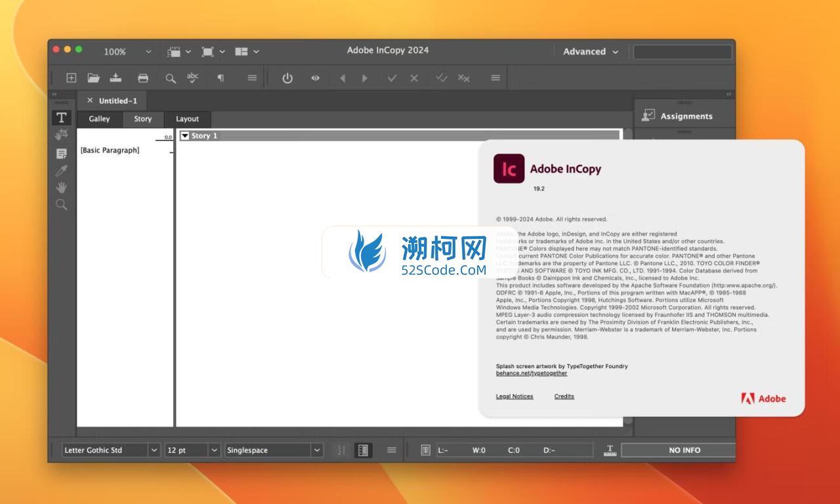Click the L:- line count value
Viewport: 840px width, 504px height.
tap(443, 450)
